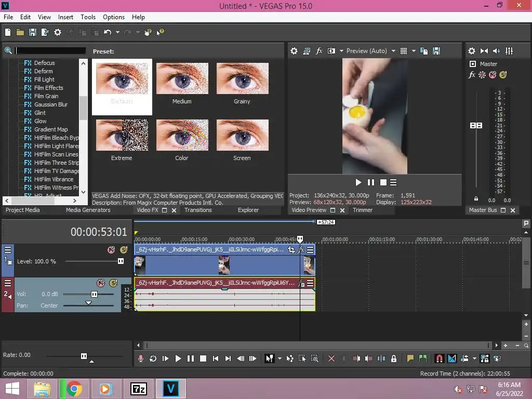Open Event Pan/Crop on video clip
532x399 pixels.
291,250
